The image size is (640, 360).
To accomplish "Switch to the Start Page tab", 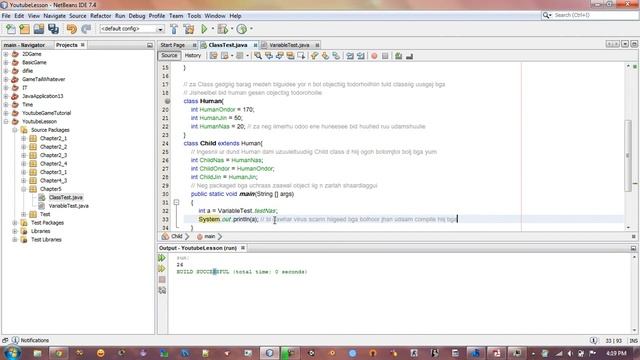I will [173, 45].
